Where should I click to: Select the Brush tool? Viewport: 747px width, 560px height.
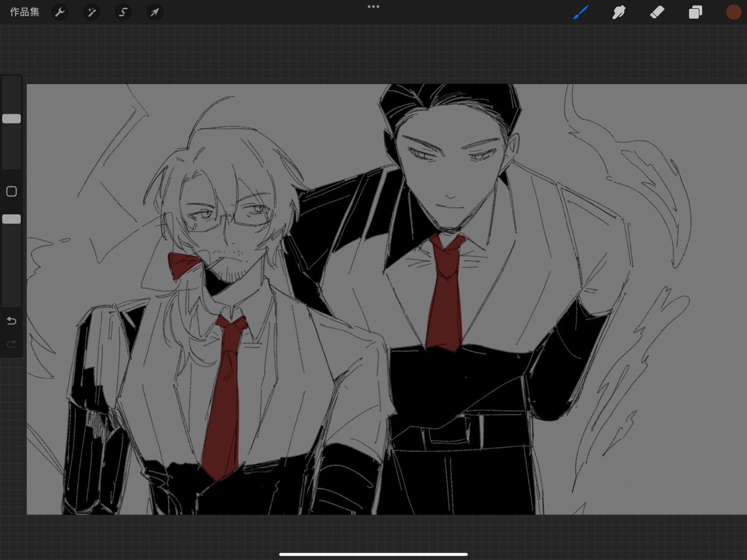pyautogui.click(x=581, y=12)
